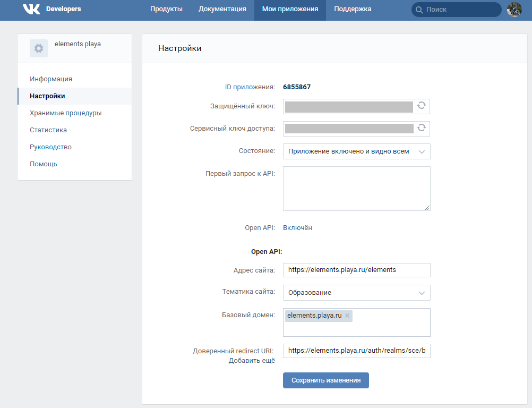The height and width of the screenshot is (408, 532).
Task: Click the search magnifier icon
Action: [x=419, y=9]
